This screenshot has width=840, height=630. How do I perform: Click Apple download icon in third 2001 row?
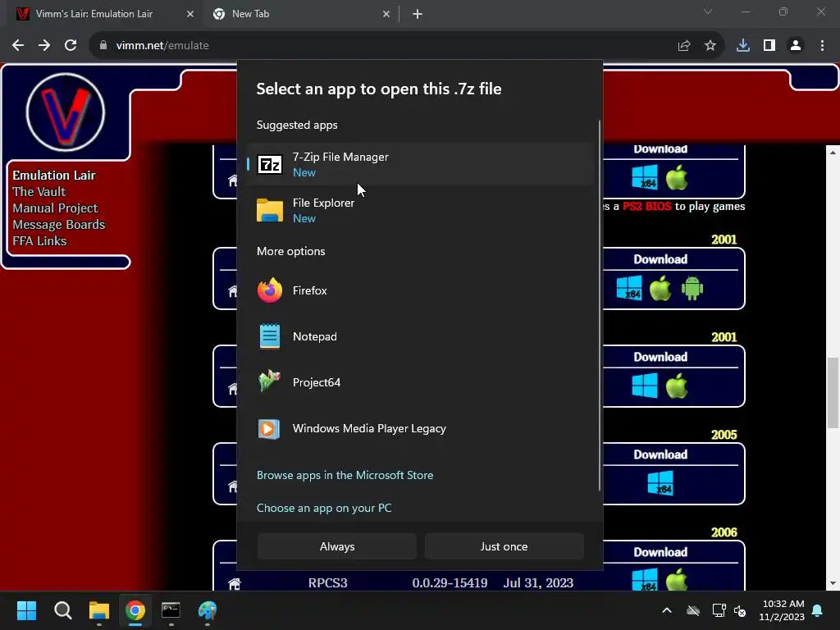point(677,386)
